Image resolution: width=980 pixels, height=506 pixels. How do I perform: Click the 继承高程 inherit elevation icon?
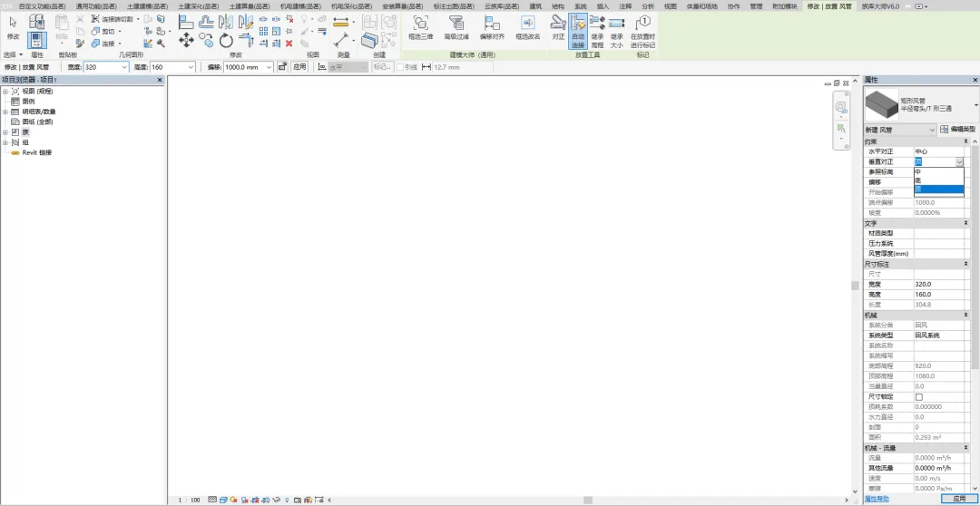597,31
